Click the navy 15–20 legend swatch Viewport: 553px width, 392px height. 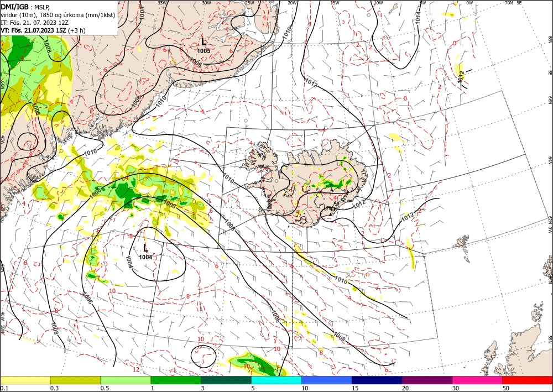point(377,380)
